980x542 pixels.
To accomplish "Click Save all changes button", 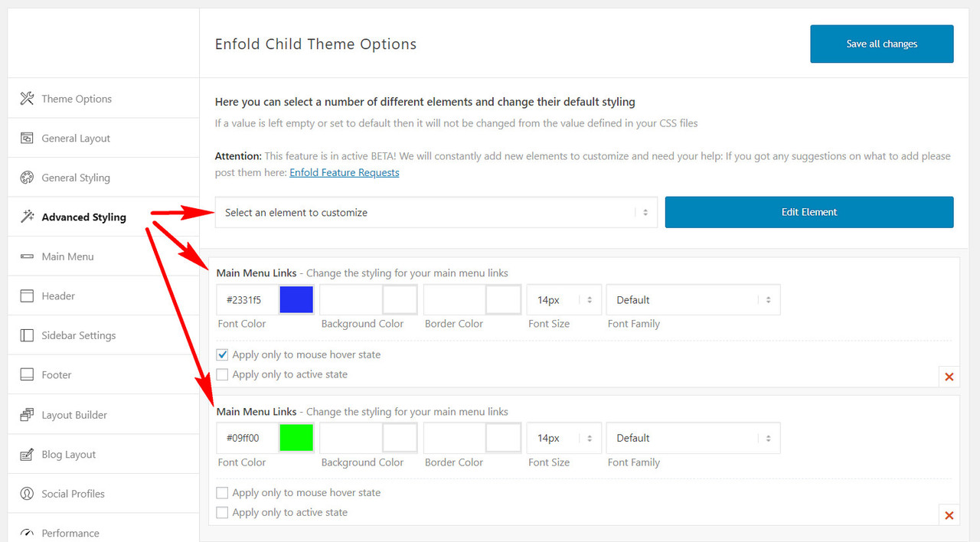I will tap(882, 44).
